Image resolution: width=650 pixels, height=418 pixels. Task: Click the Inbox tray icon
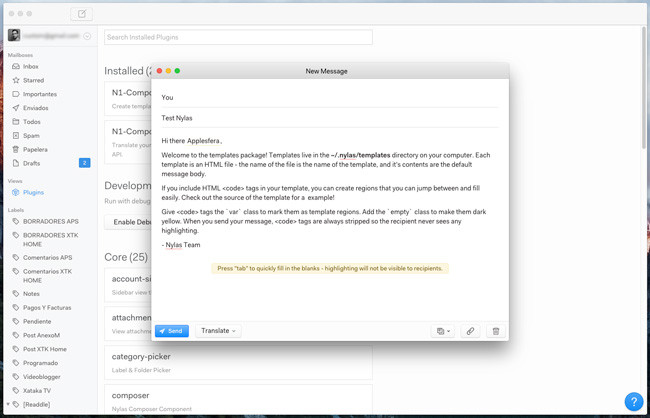16,66
